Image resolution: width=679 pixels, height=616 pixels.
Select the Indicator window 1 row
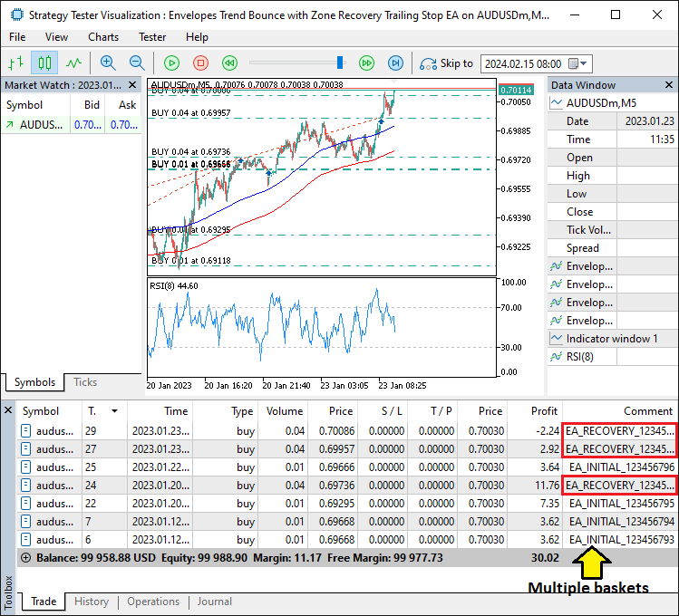click(612, 339)
